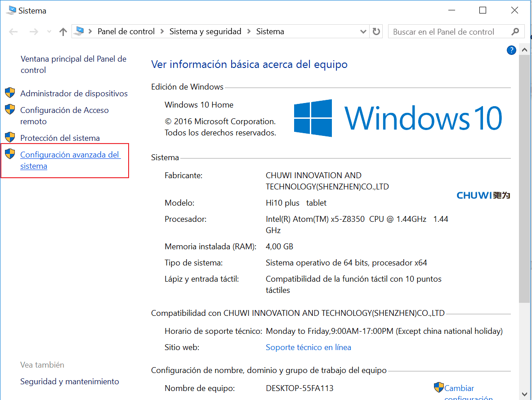Open Administrador de dispositivos
The image size is (532, 400).
74,94
